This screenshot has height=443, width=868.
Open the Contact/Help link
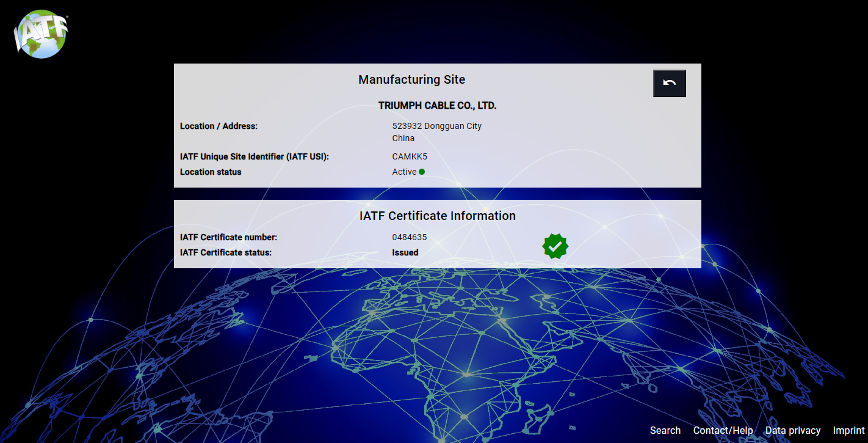[x=723, y=430]
